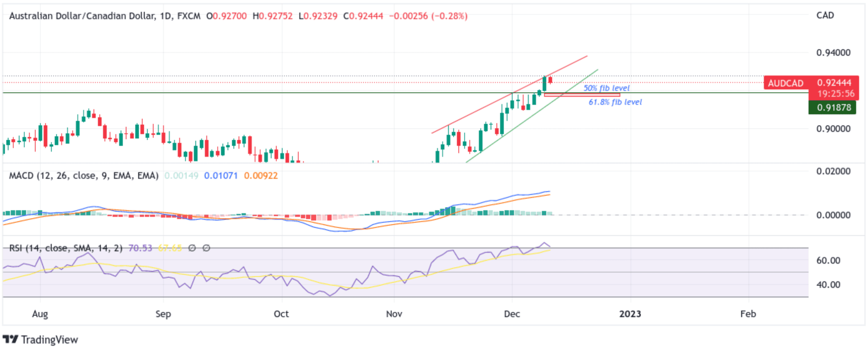Screen dimensions: 868x357
Task: Click the Oct label on time axis
Action: click(281, 314)
